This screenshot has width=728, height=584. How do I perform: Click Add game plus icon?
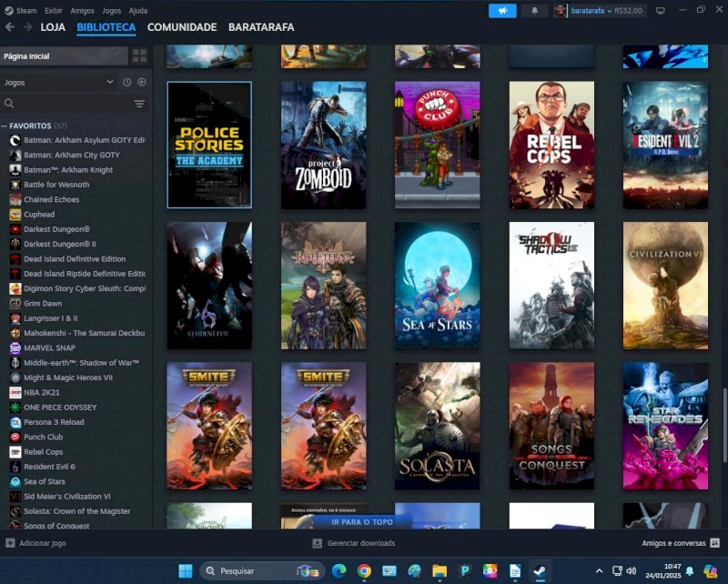tap(10, 543)
